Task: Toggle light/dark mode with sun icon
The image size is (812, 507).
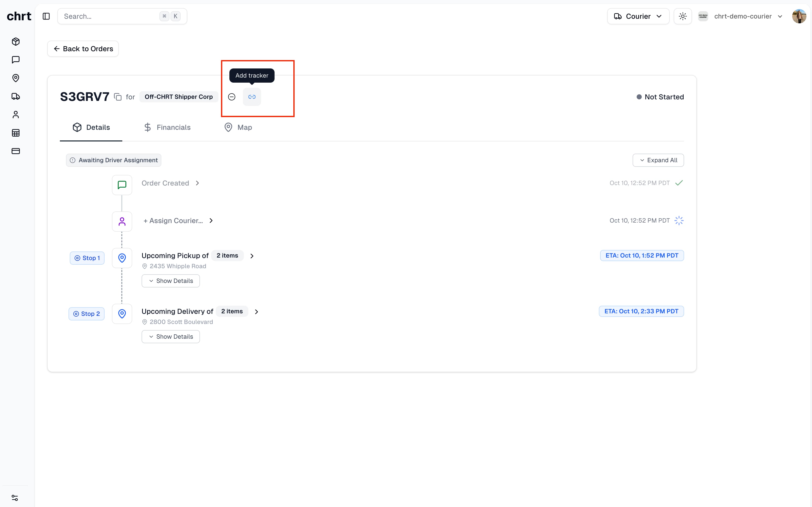Action: click(x=683, y=16)
